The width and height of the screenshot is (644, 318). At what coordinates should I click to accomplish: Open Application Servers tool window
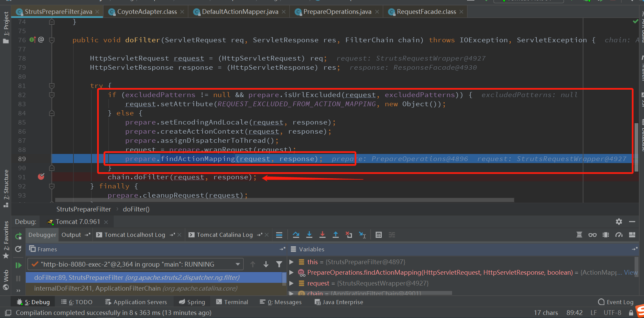tap(136, 302)
